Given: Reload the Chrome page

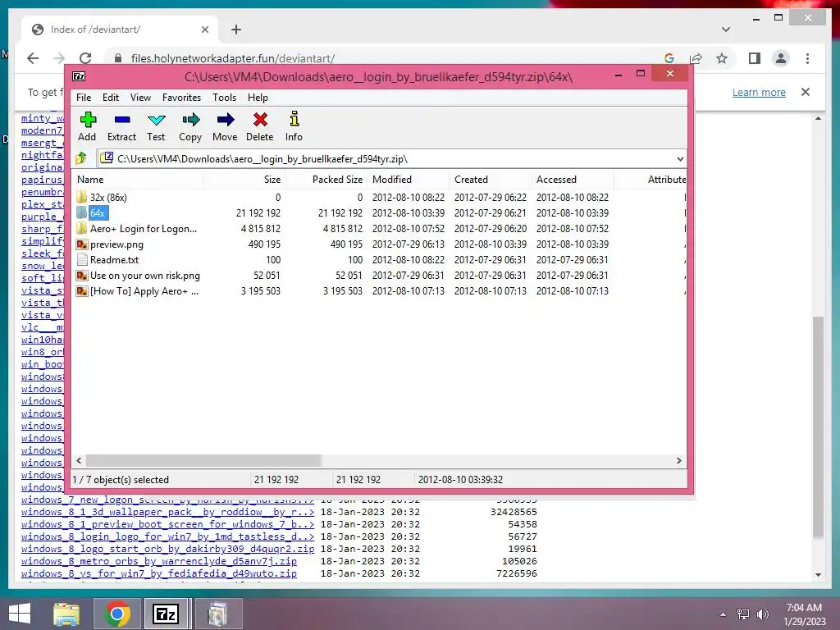Looking at the screenshot, I should [85, 58].
